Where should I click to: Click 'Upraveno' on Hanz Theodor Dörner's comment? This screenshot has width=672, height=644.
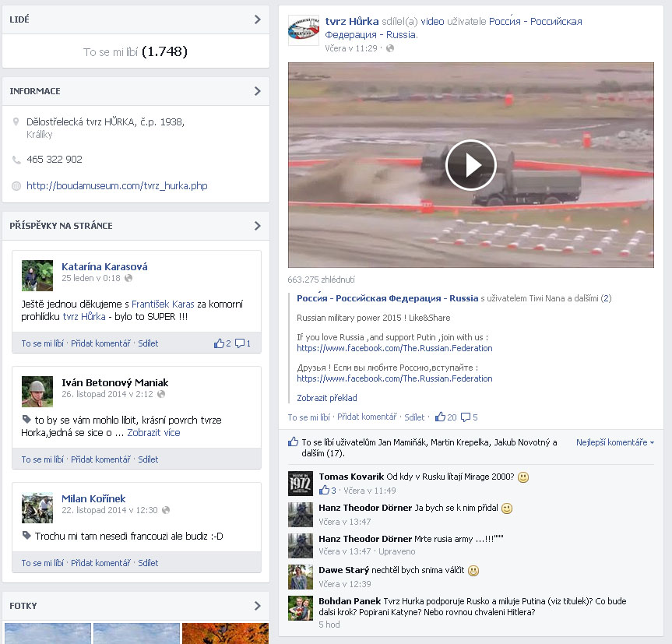click(397, 551)
